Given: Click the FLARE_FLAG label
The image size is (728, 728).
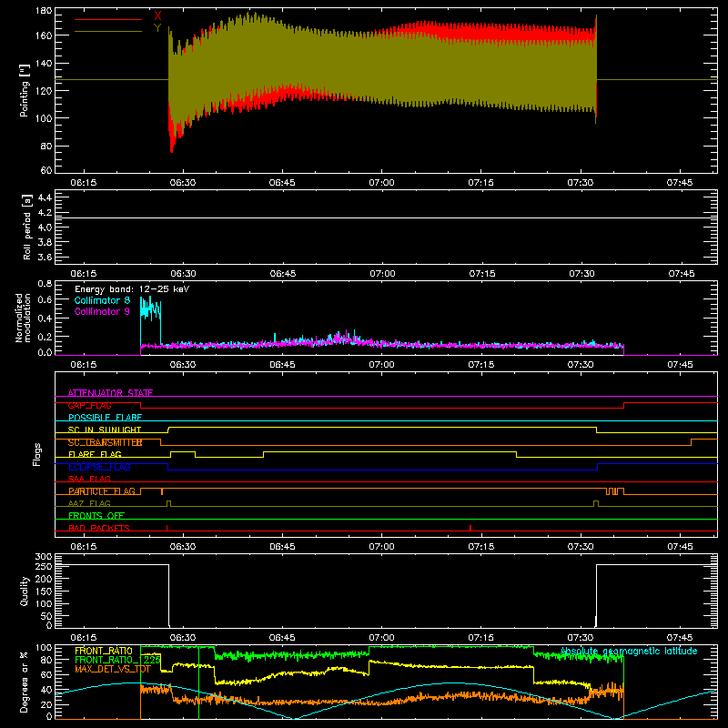Looking at the screenshot, I should (95, 454).
